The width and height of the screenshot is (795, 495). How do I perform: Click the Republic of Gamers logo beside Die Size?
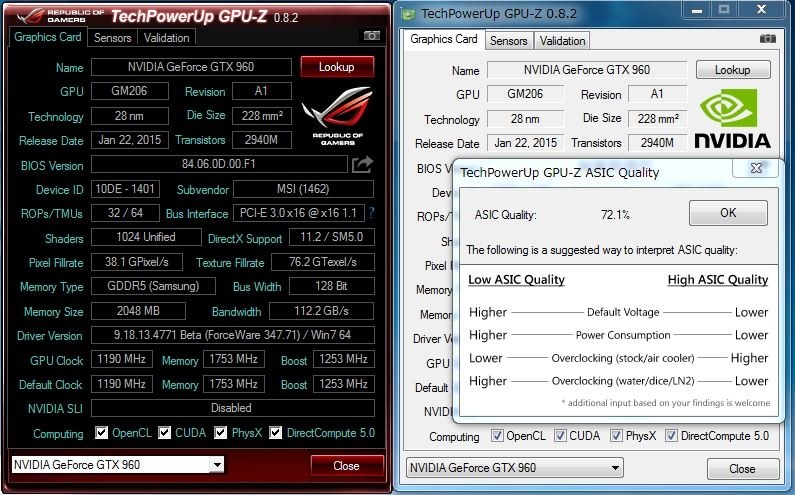[337, 116]
